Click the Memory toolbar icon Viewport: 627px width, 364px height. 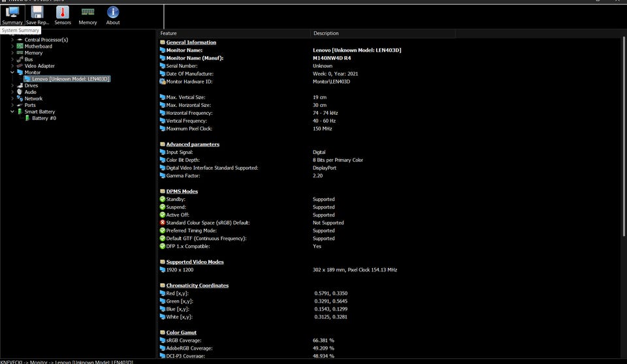pos(88,14)
